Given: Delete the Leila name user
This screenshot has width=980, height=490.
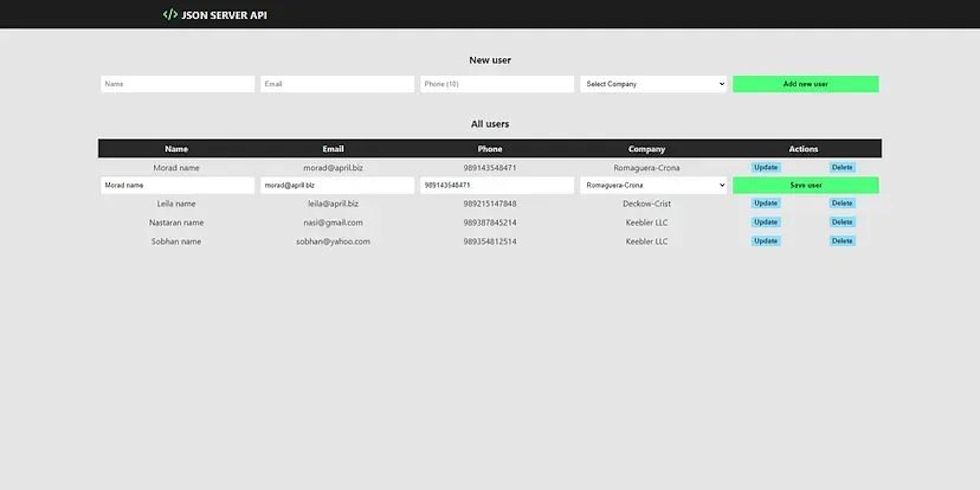Looking at the screenshot, I should coord(842,203).
